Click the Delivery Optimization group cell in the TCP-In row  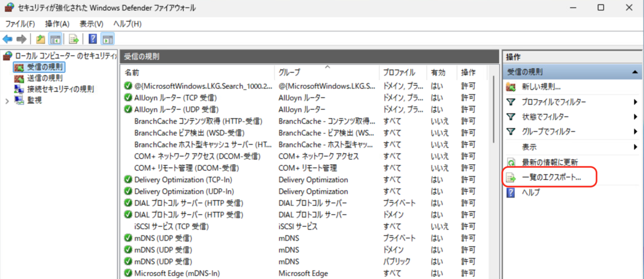(313, 180)
